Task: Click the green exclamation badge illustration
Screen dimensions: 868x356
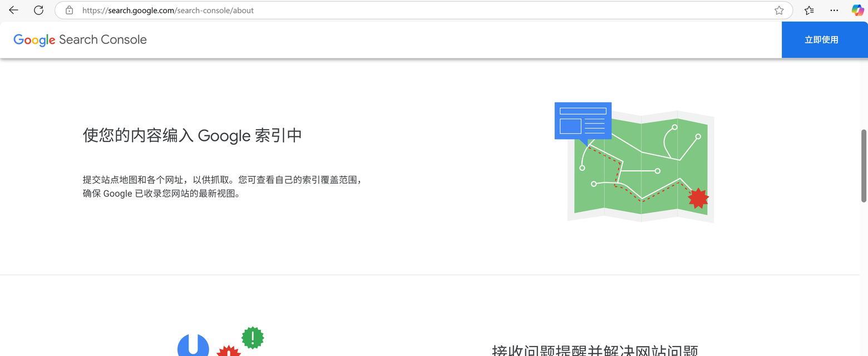Action: 253,338
